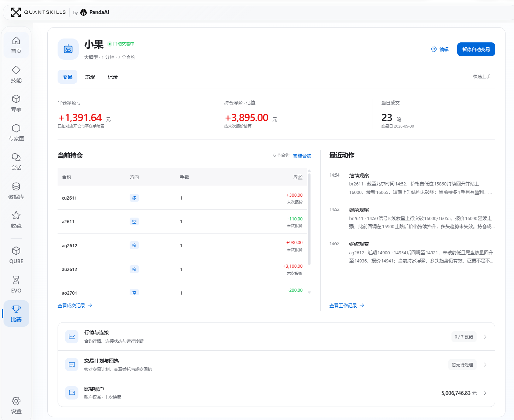Switch to the 表现 tab

pyautogui.click(x=90, y=77)
